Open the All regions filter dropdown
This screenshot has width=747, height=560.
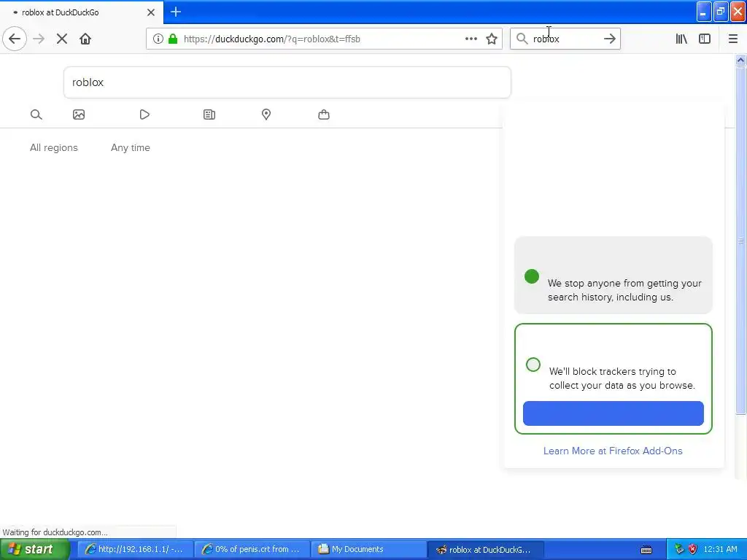click(x=54, y=147)
